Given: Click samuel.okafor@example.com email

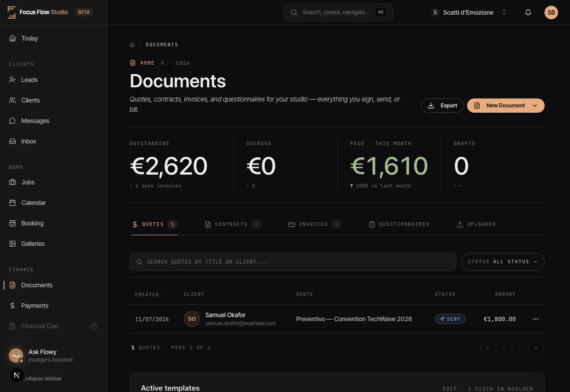Looking at the screenshot, I should coord(240,323).
